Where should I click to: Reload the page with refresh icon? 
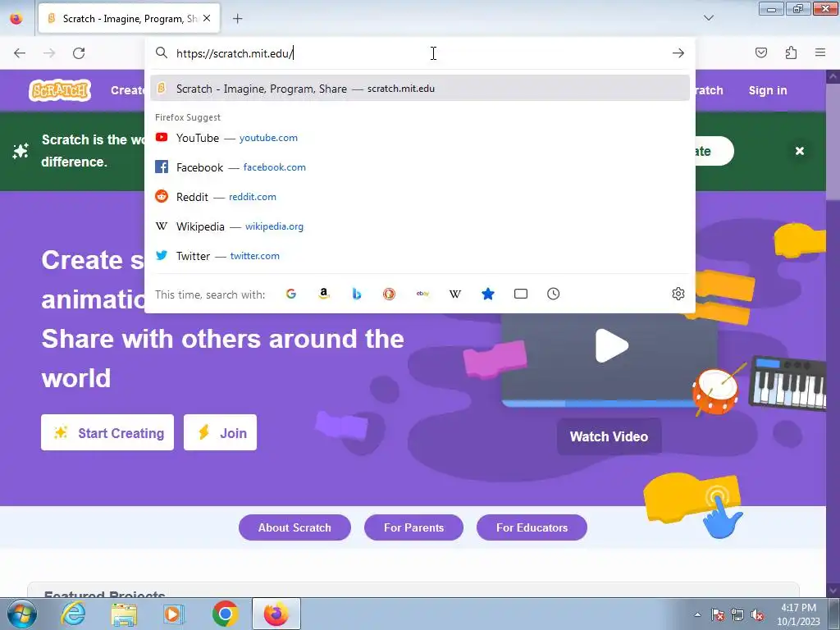[x=79, y=53]
